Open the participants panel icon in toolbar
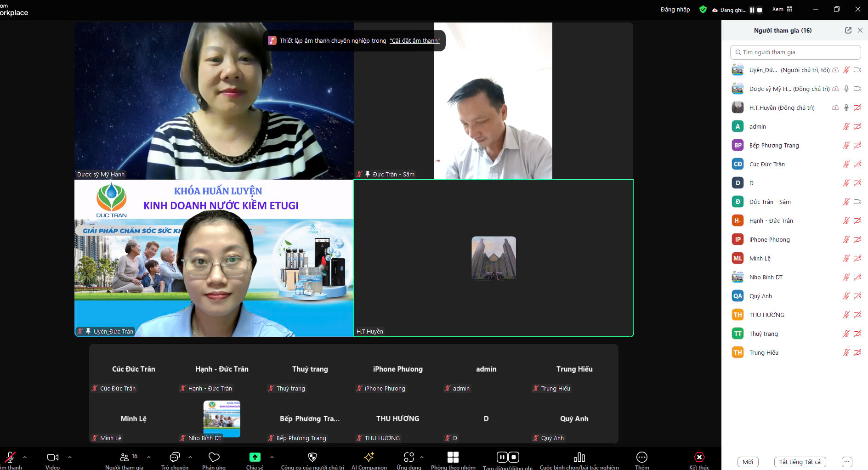Viewport: 868px width, 470px height. [125, 457]
